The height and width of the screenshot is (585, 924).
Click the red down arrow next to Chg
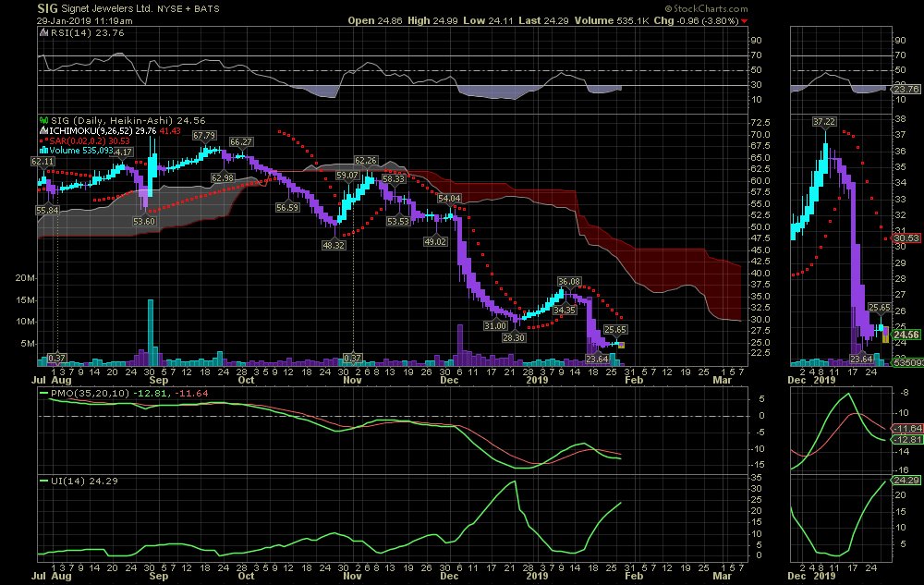tap(744, 21)
